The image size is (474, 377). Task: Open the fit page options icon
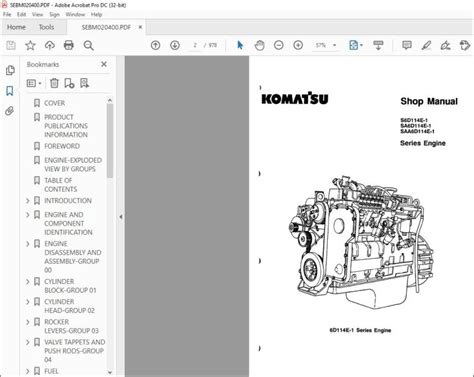click(x=355, y=45)
